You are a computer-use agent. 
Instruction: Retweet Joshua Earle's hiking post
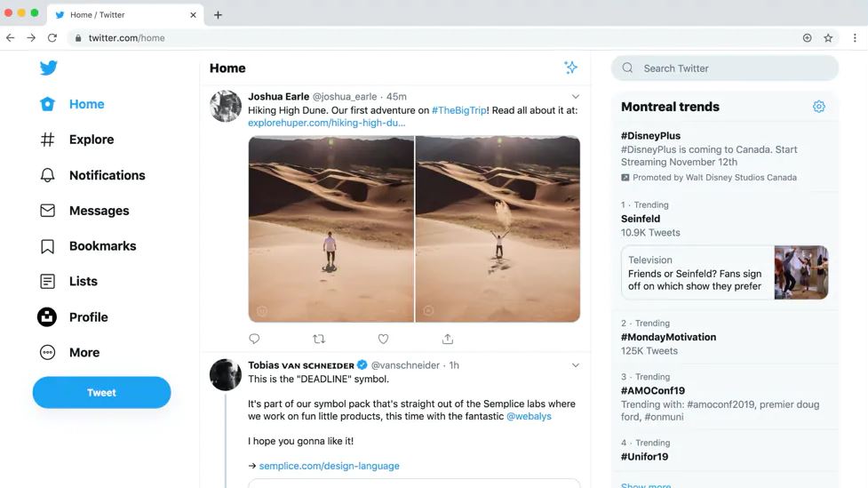click(x=319, y=339)
